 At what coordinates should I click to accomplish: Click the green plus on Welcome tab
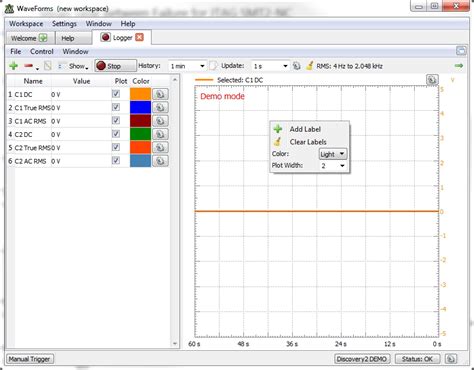[x=43, y=38]
